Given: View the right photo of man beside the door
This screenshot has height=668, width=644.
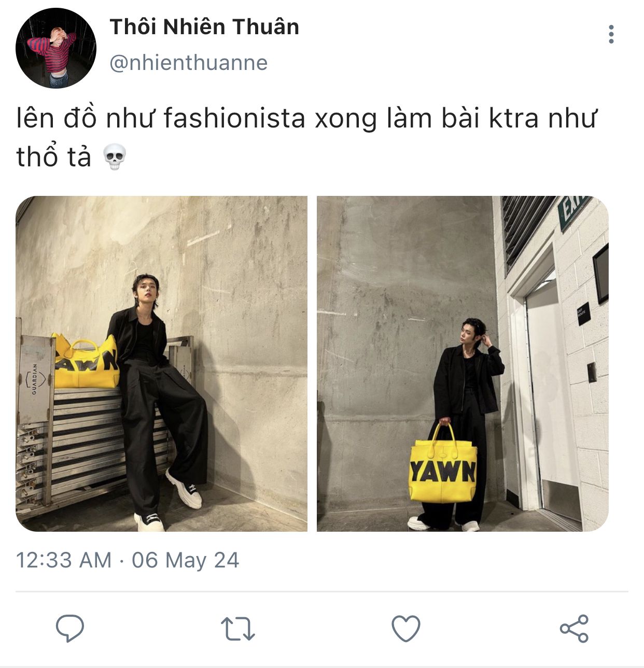Looking at the screenshot, I should pos(463,364).
